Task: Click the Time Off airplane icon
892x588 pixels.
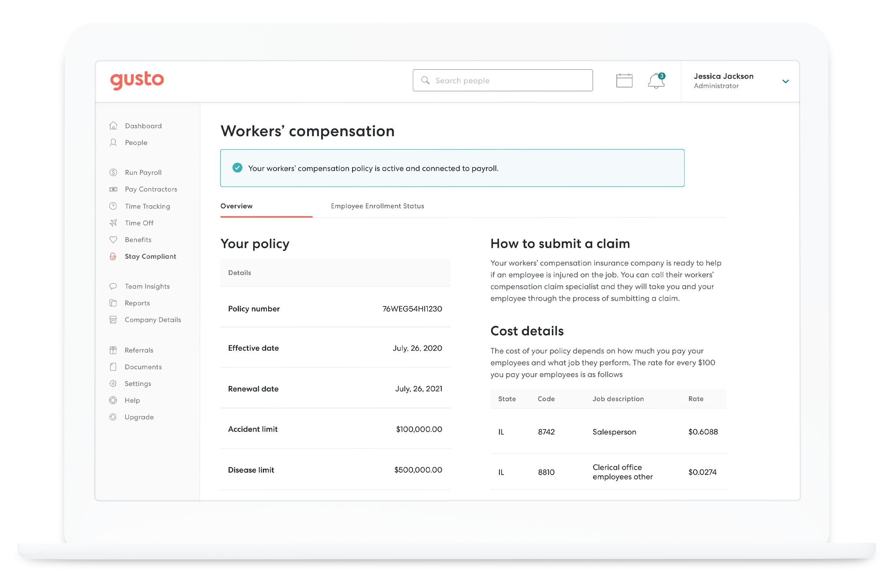Action: 113,223
